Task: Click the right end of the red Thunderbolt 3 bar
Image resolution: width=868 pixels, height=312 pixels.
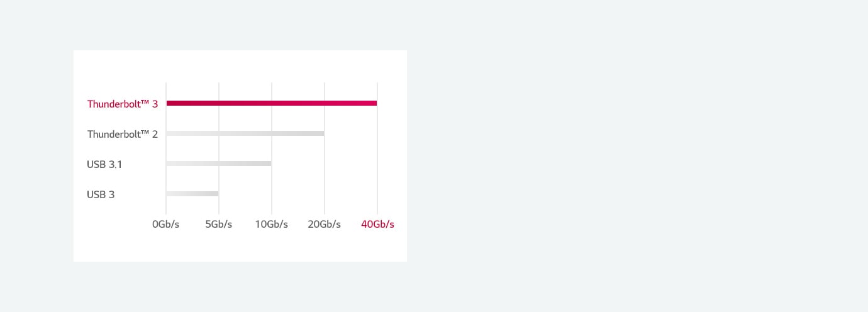Action: tap(375, 103)
